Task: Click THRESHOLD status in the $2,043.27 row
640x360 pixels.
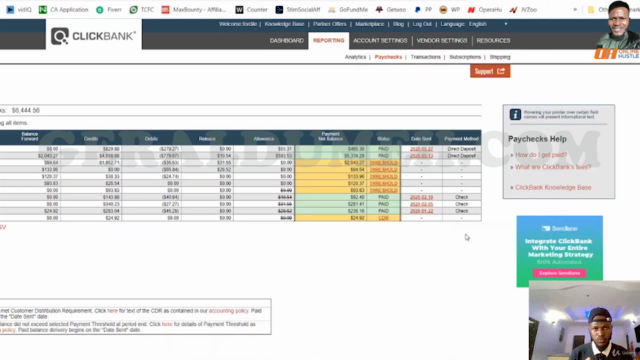Action: click(x=383, y=163)
